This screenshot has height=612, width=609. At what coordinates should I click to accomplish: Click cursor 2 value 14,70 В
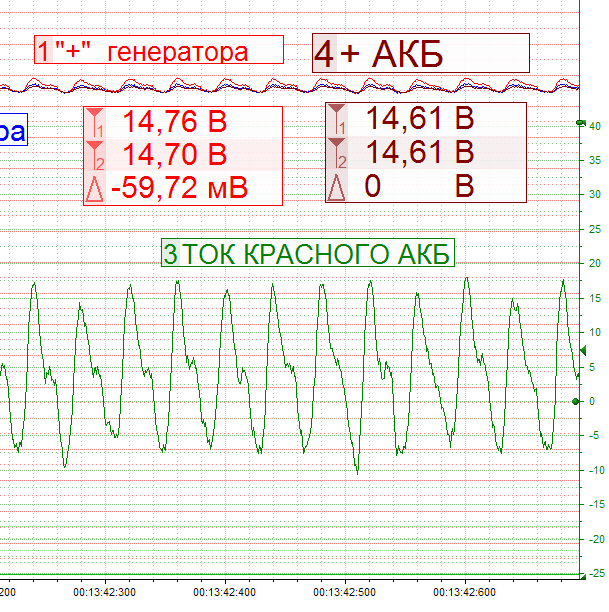[175, 154]
